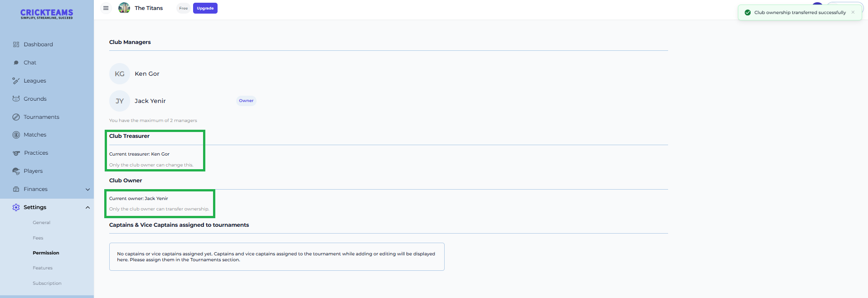Click the Tournaments icon in sidebar
This screenshot has width=868, height=298.
(x=16, y=117)
